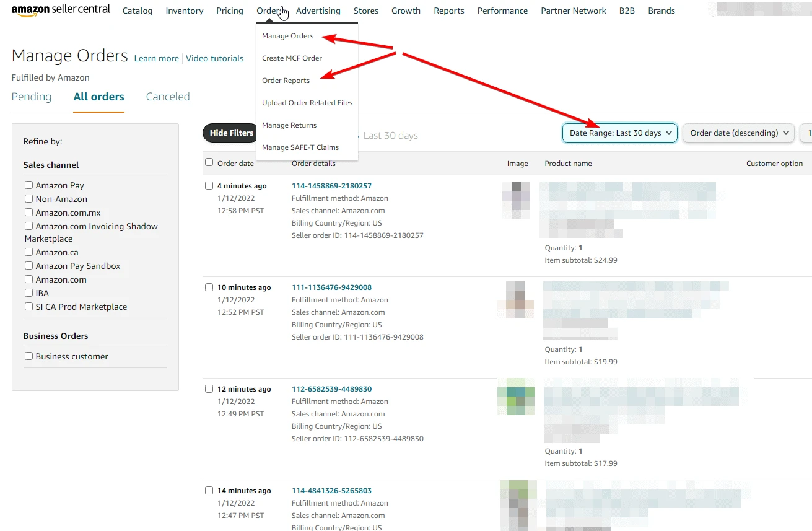Check the Non-Amazon filter
Screen dimensions: 812x531
[x=28, y=198]
